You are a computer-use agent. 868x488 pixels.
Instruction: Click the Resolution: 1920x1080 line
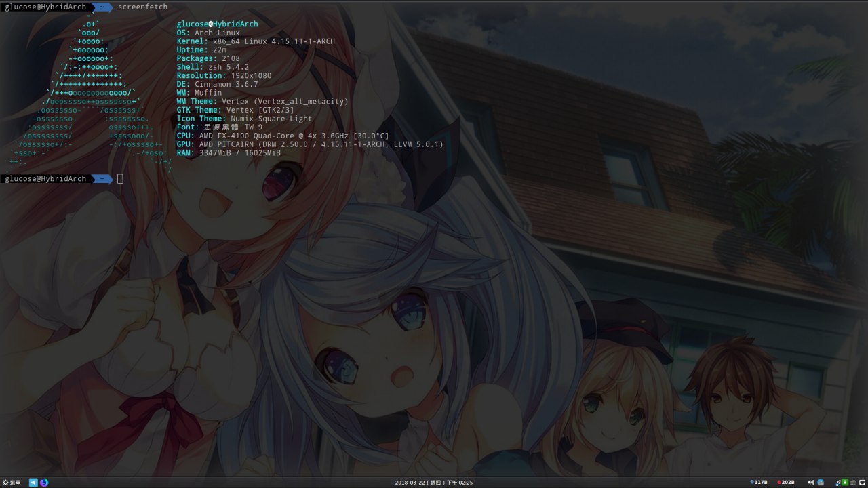click(x=224, y=76)
